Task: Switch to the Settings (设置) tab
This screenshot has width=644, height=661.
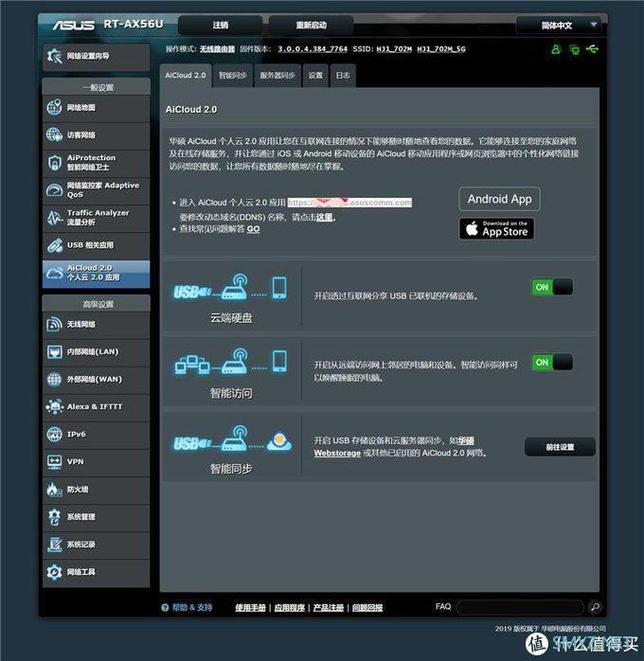Action: (x=315, y=76)
